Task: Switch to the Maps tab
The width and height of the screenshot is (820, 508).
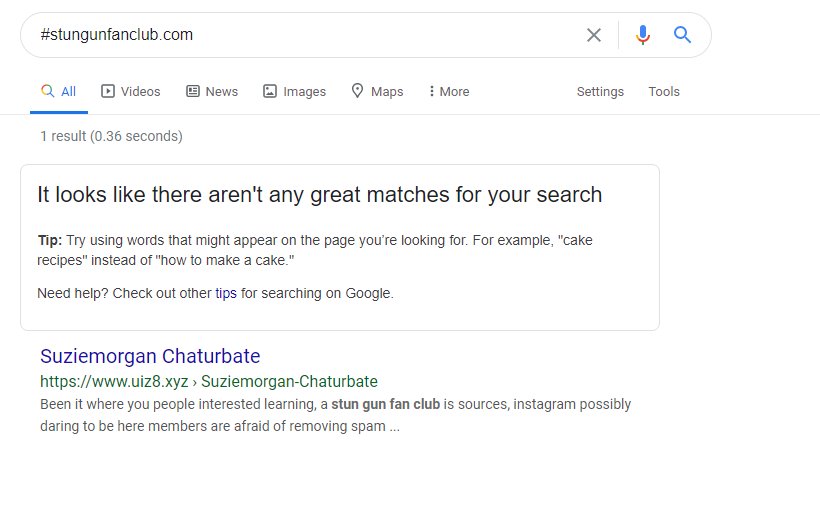Action: click(x=377, y=92)
